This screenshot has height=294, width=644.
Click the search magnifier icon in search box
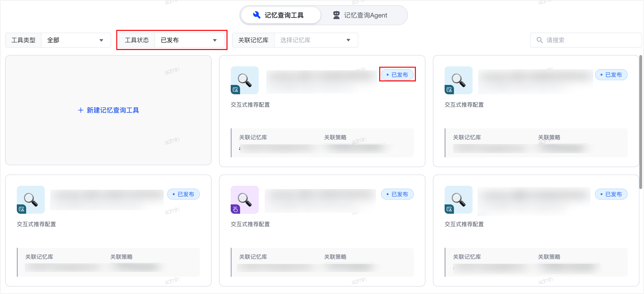[x=539, y=40]
